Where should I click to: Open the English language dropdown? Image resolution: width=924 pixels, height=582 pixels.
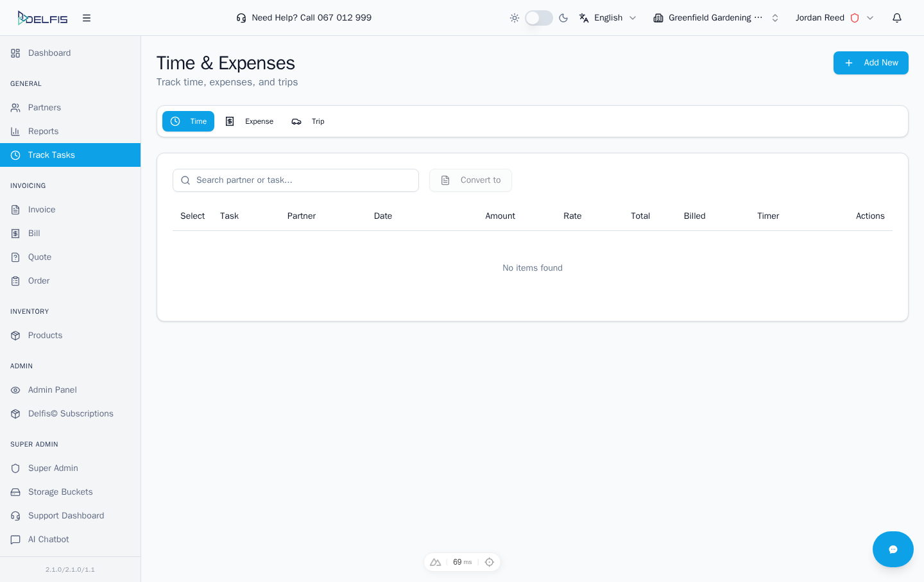(x=607, y=17)
